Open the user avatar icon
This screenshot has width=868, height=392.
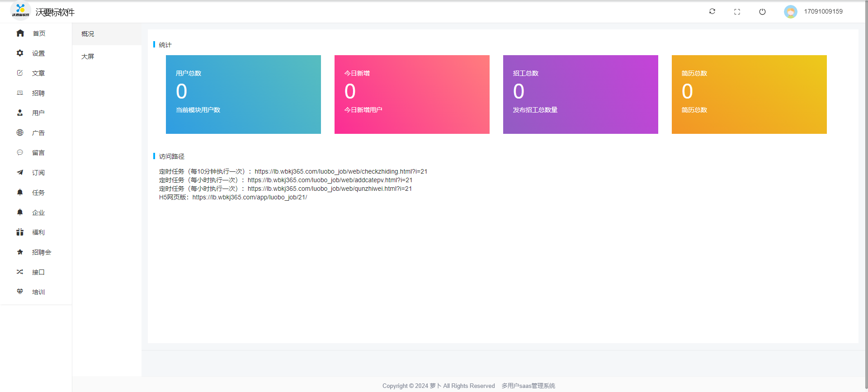[x=790, y=12]
